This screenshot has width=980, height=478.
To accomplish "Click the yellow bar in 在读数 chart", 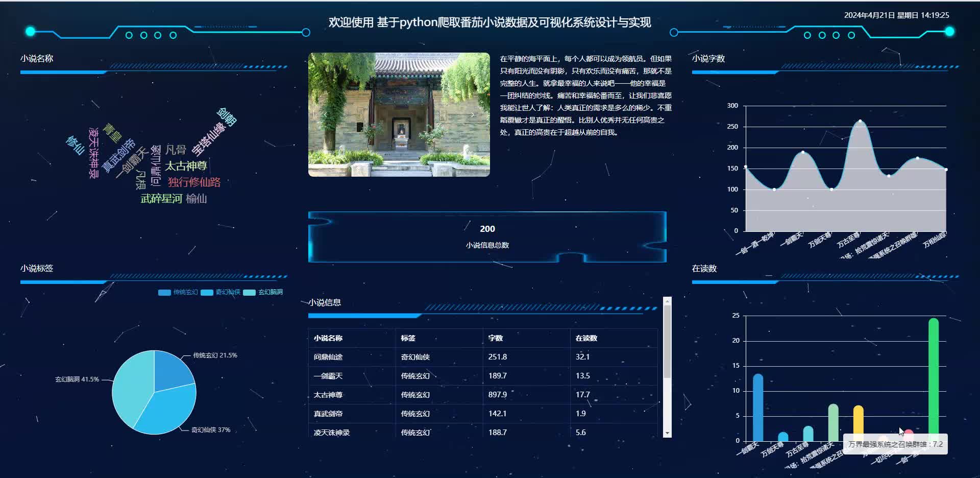I will 859,423.
